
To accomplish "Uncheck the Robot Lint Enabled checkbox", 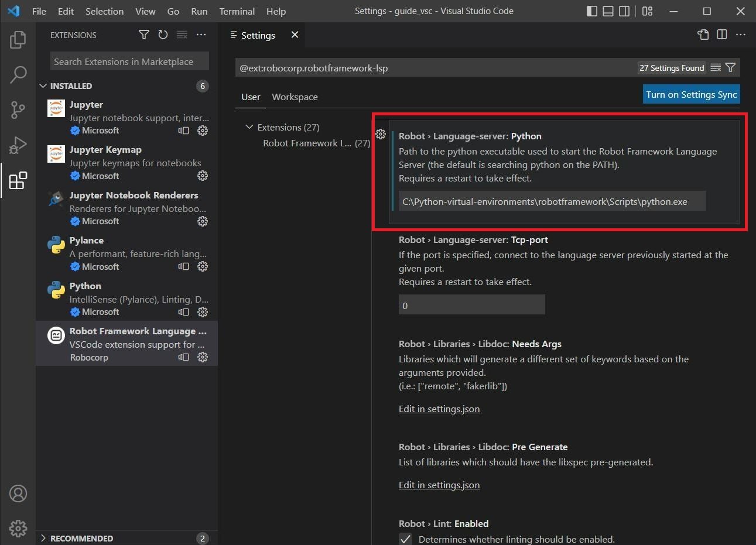I will (405, 539).
